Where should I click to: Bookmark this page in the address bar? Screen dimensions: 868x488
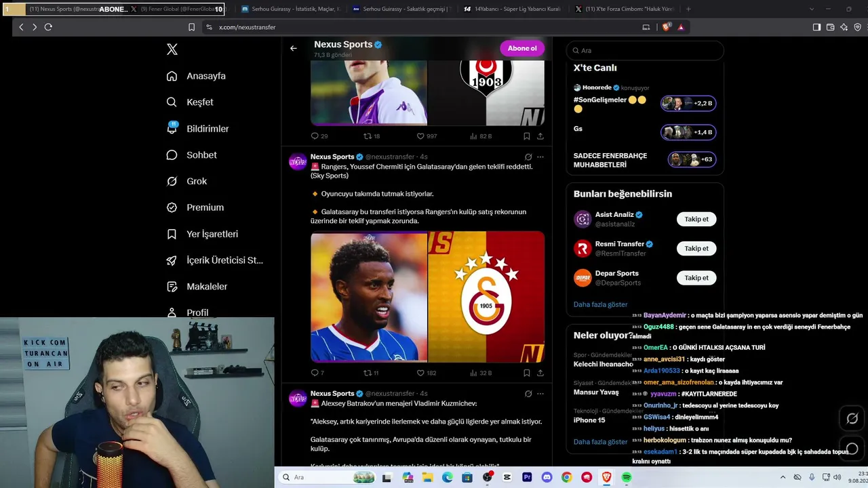coord(191,27)
